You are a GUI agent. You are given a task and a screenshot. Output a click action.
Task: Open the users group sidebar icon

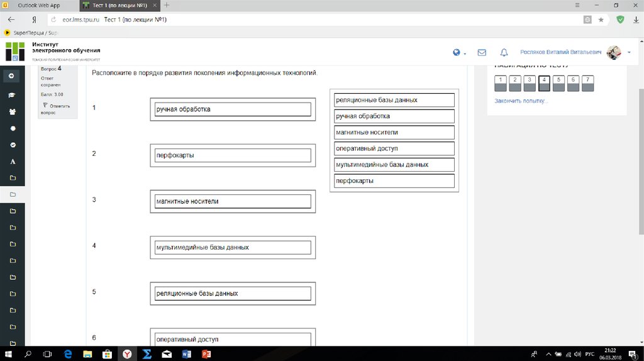click(12, 112)
